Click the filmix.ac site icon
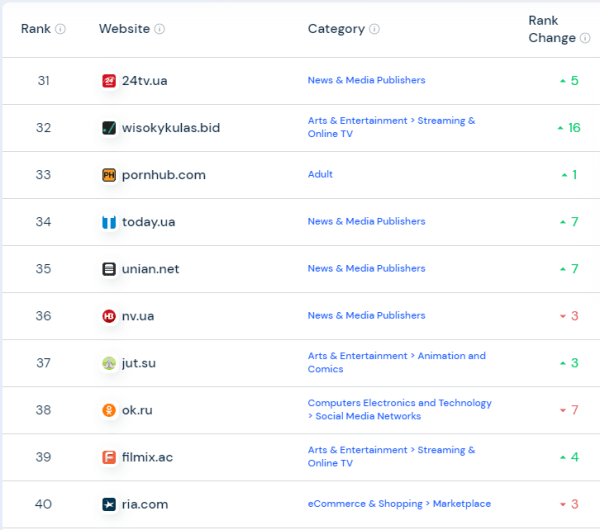Screen dimensions: 600x530 (109, 456)
